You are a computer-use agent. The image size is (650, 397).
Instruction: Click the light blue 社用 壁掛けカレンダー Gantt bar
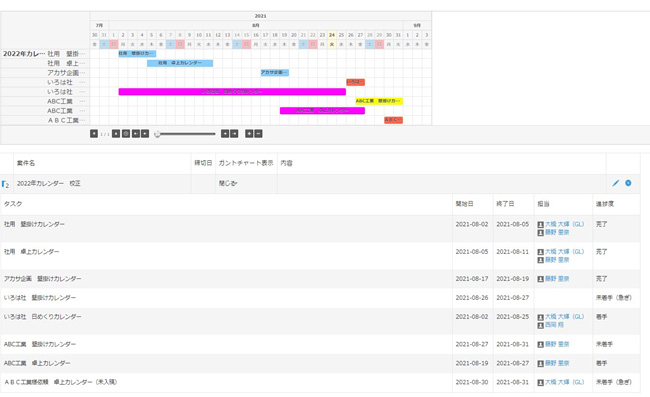(x=137, y=53)
